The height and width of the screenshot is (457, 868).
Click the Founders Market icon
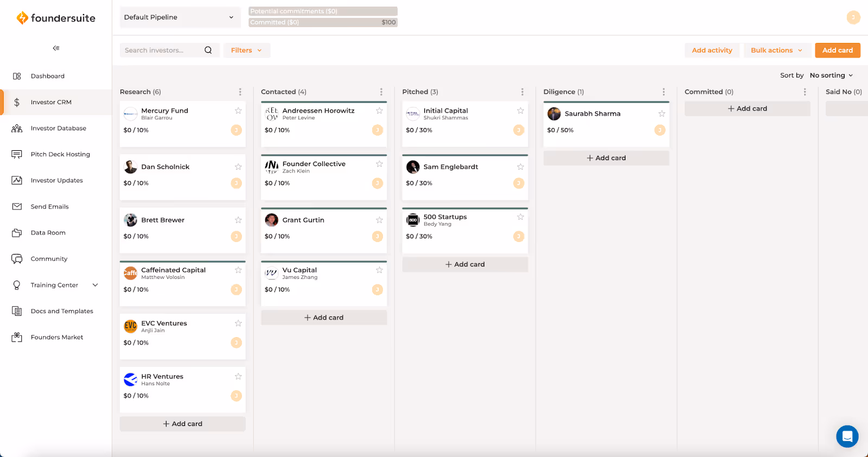coord(17,337)
